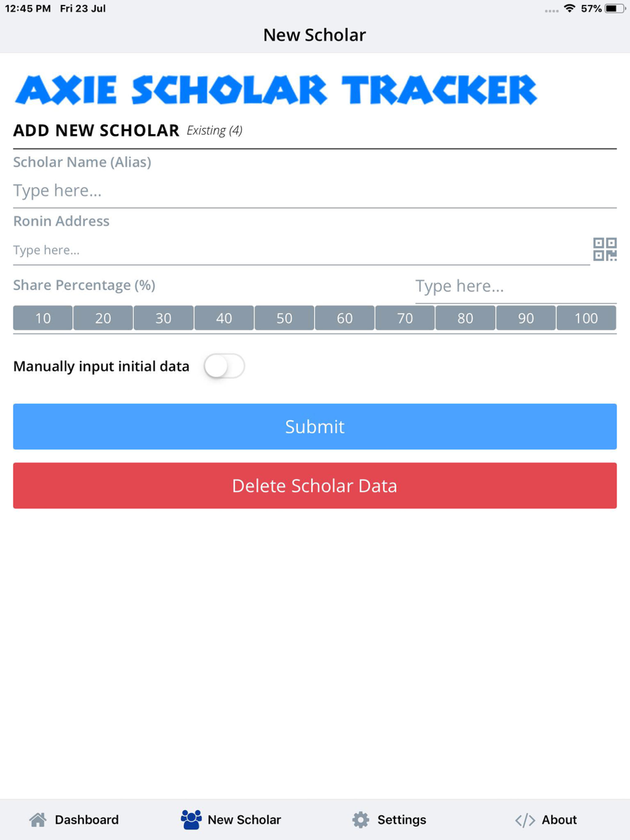Tap the About code brackets icon

(x=525, y=820)
